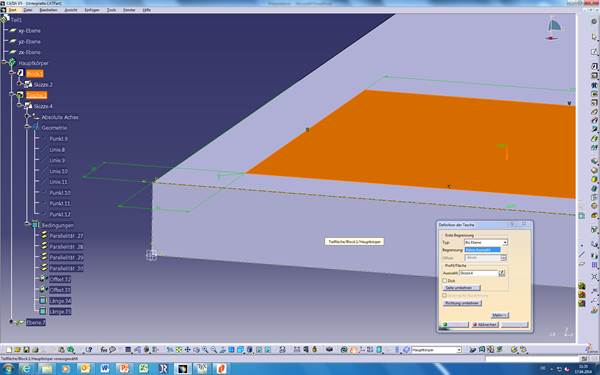This screenshot has height=375, width=600.
Task: Collapse the Geometrie node in the tree
Action: coord(27,126)
